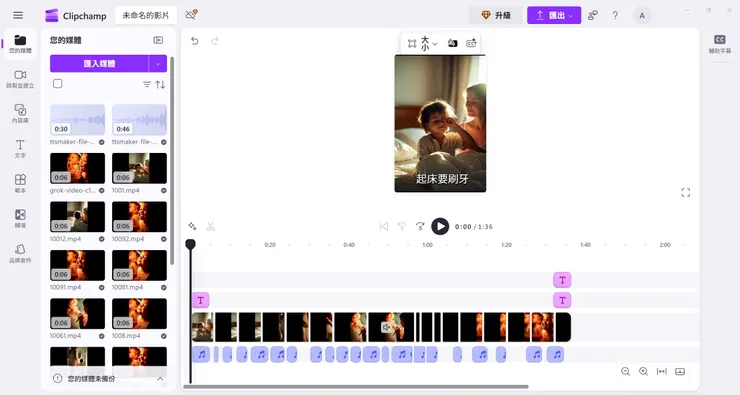Select the 10061.mp4 media thumbnail

point(77,314)
